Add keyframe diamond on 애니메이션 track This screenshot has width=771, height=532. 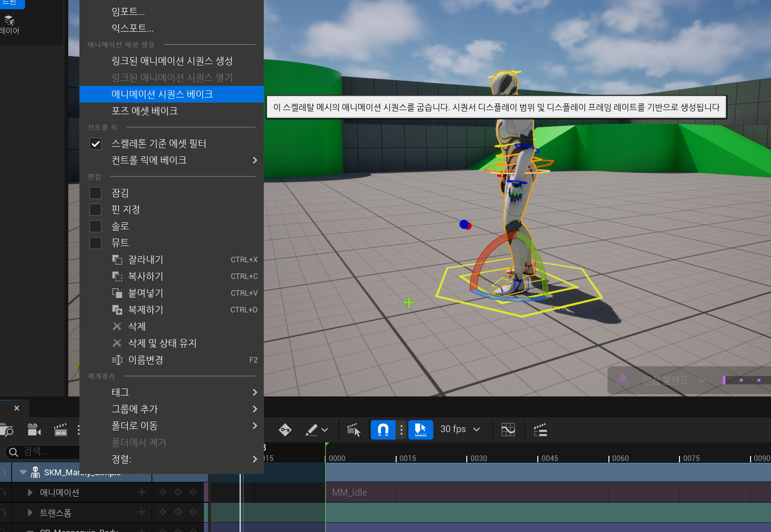(x=178, y=492)
